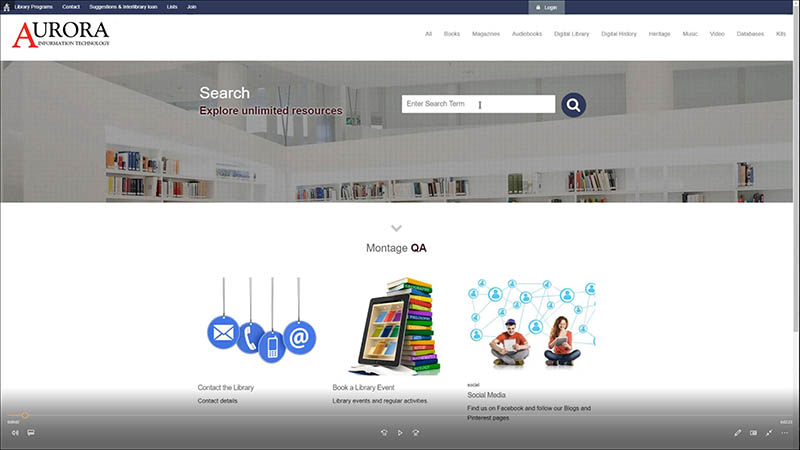This screenshot has height=450, width=800.
Task: Click the Contact the Library icons image
Action: (261, 320)
